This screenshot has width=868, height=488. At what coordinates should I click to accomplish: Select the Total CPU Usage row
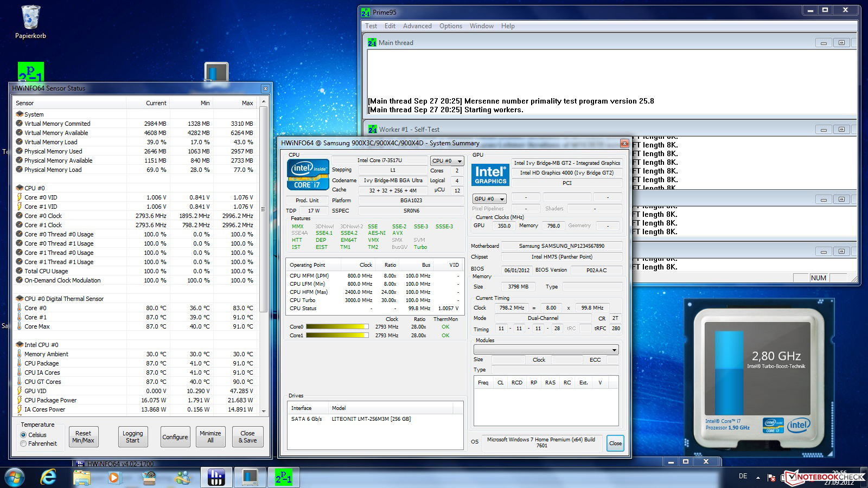(x=135, y=271)
